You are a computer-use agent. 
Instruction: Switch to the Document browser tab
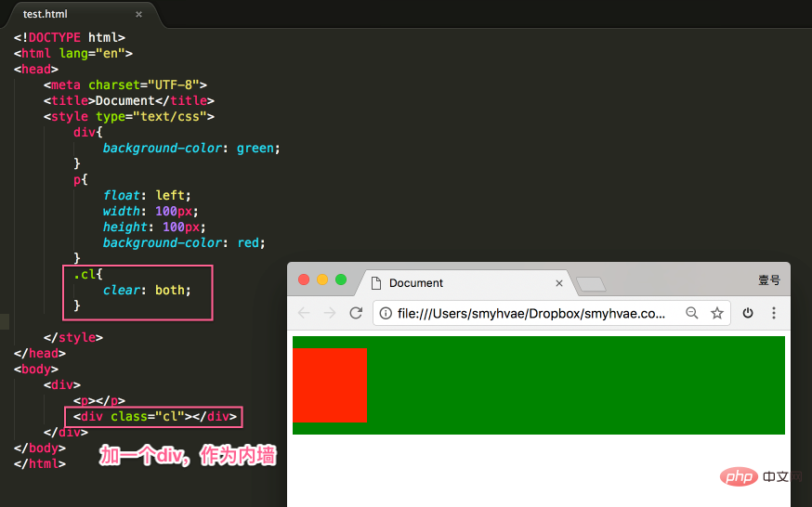coord(466,283)
